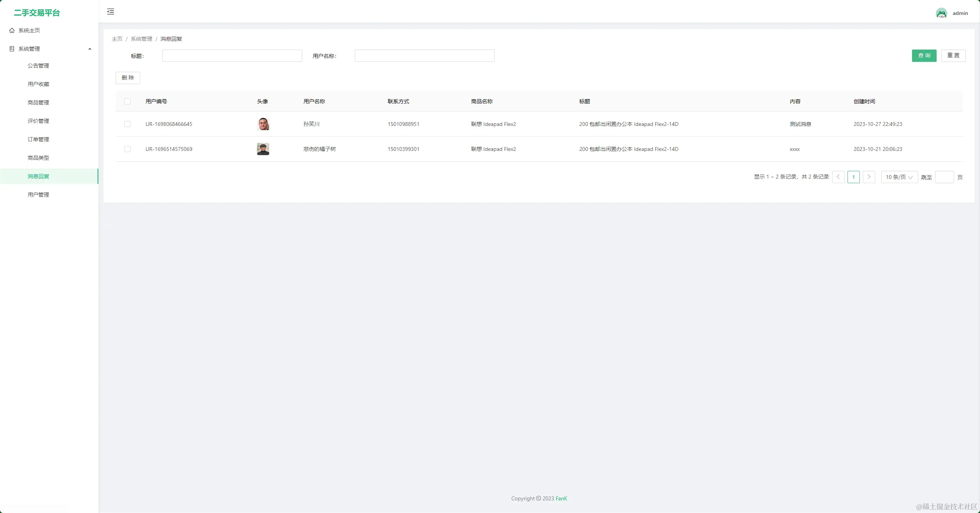Open avatar thumbnail of 悲伤的橘子树
980x513 pixels.
coord(263,149)
